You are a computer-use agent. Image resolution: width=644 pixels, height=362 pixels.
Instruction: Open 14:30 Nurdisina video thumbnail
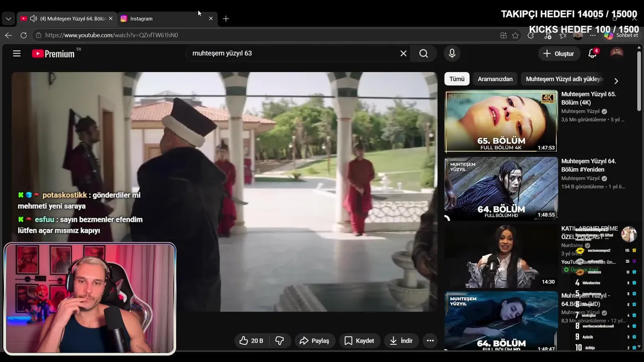[x=501, y=255]
